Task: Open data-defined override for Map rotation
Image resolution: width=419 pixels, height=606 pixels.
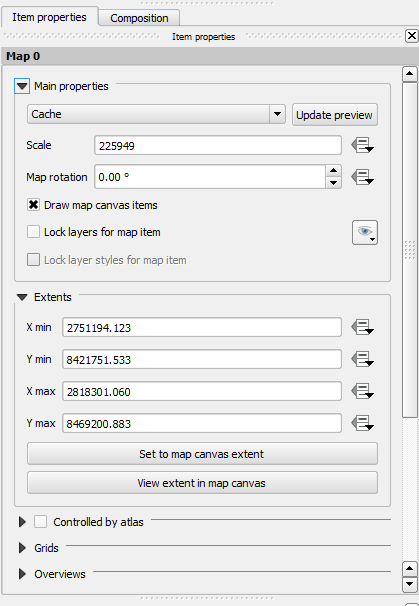Action: pos(362,177)
